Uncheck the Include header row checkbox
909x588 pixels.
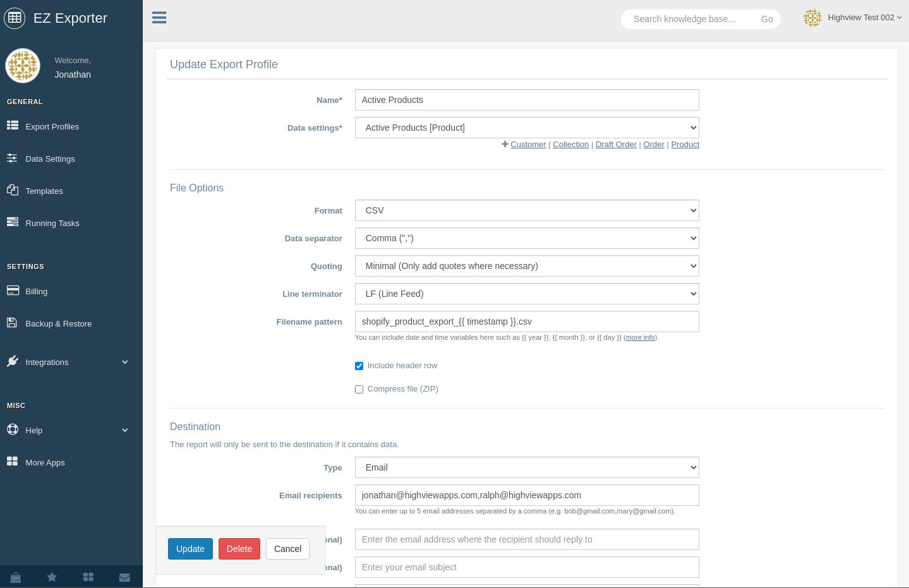pos(359,366)
